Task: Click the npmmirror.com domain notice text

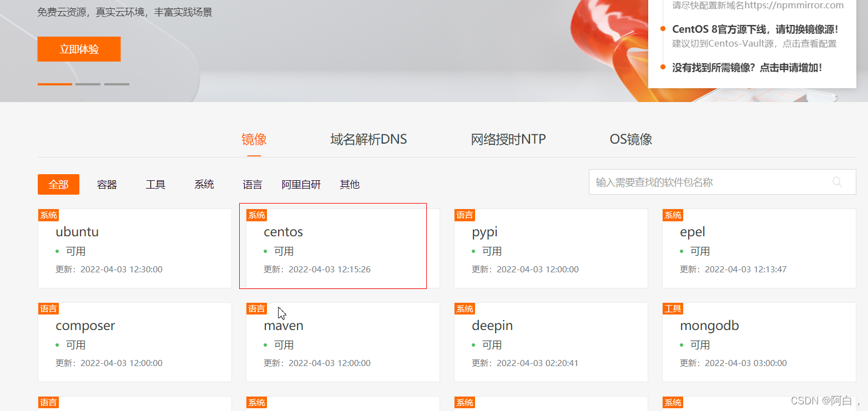Action: [x=758, y=6]
